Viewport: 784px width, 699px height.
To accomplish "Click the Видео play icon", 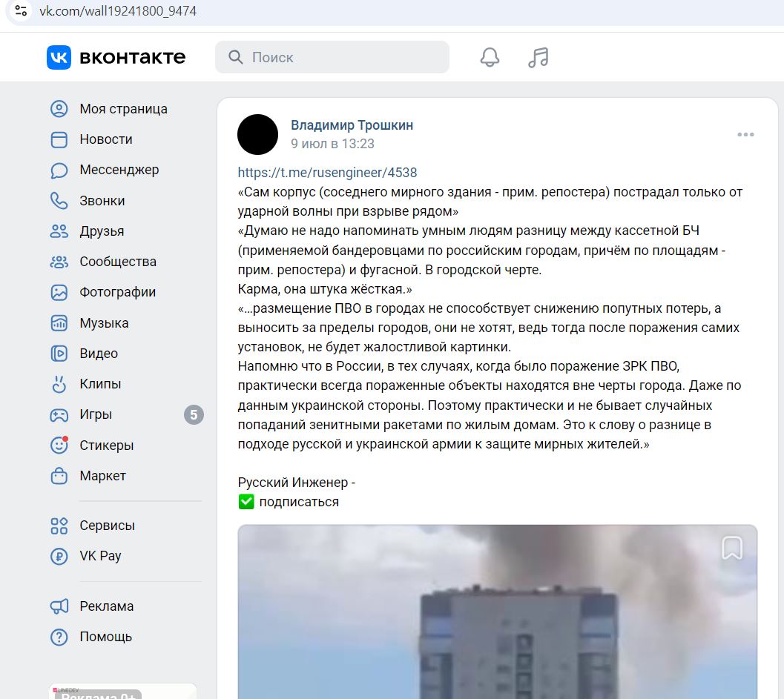I will click(59, 354).
